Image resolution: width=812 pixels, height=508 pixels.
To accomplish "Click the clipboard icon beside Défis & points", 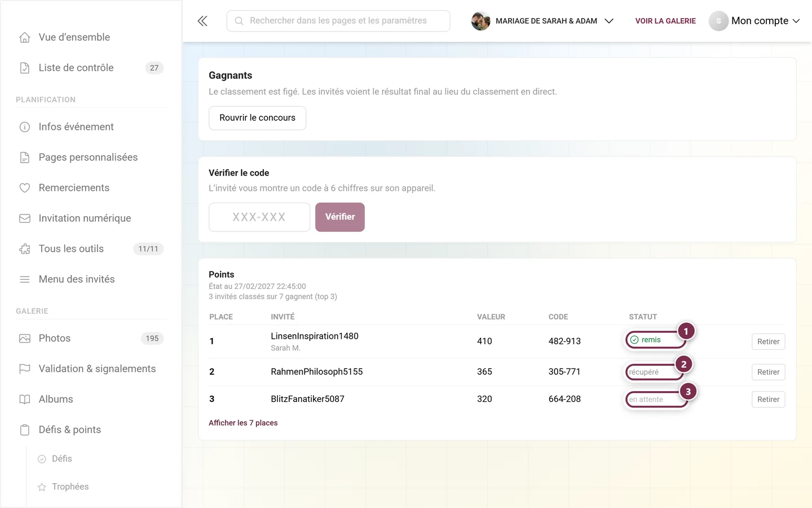I will click(25, 430).
